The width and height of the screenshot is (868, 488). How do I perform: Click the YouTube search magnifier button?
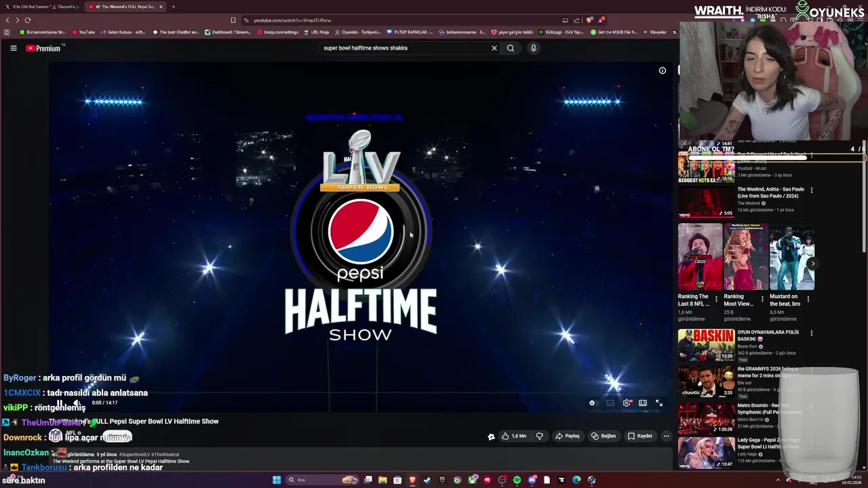tap(511, 48)
